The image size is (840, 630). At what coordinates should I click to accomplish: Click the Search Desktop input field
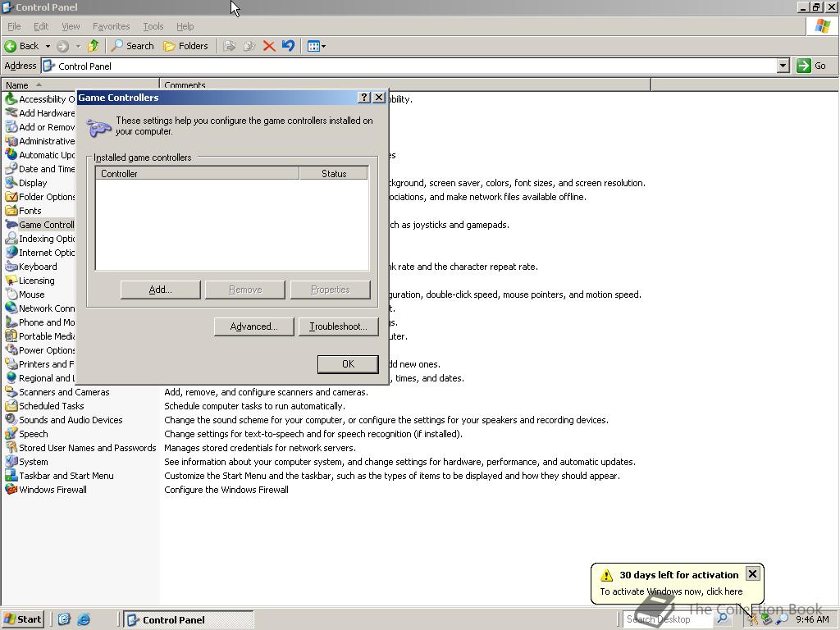668,619
